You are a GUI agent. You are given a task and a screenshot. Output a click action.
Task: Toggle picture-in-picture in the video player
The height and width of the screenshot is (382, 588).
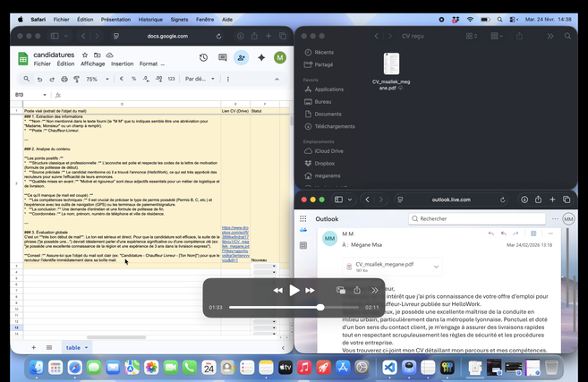point(341,290)
